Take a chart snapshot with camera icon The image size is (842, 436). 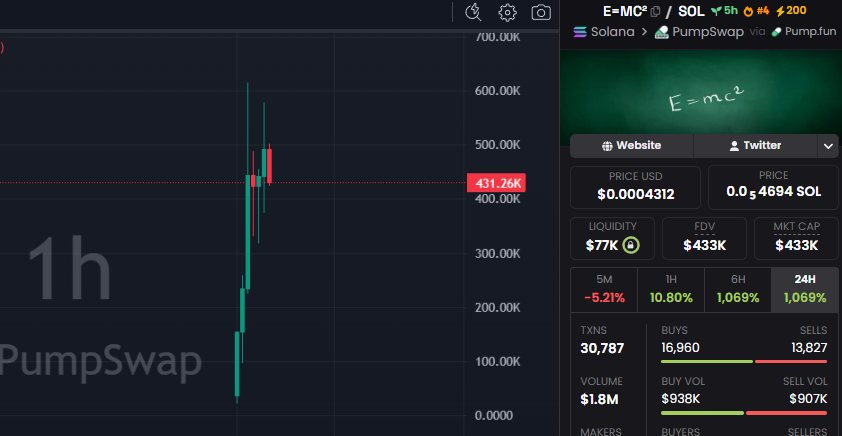click(x=541, y=12)
